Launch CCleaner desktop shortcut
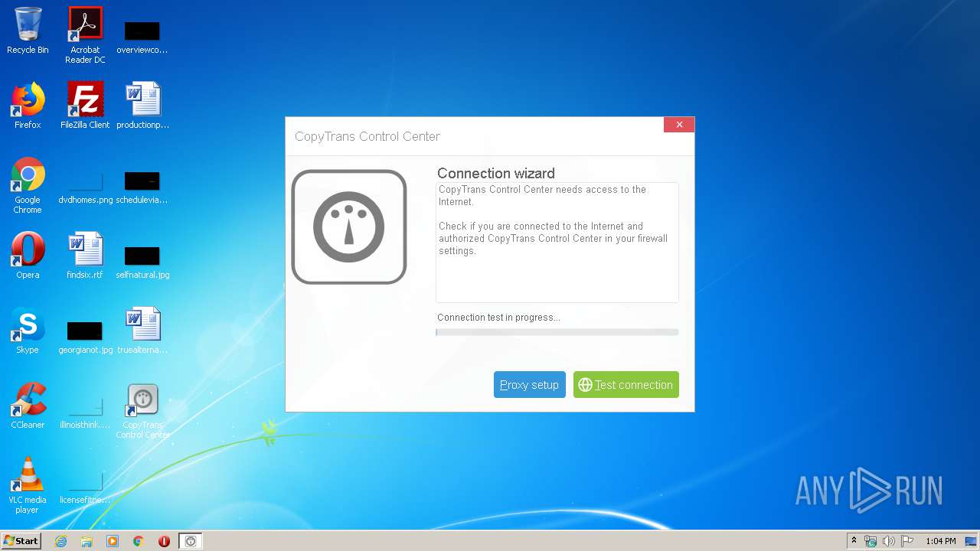Screen dimensions: 980x551 pos(28,406)
